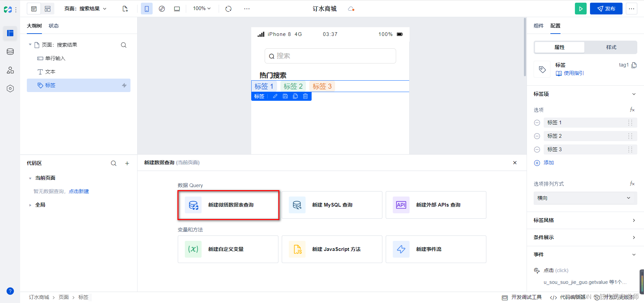Switch to the 状态 tab
Image resolution: width=644 pixels, height=303 pixels.
pyautogui.click(x=54, y=26)
